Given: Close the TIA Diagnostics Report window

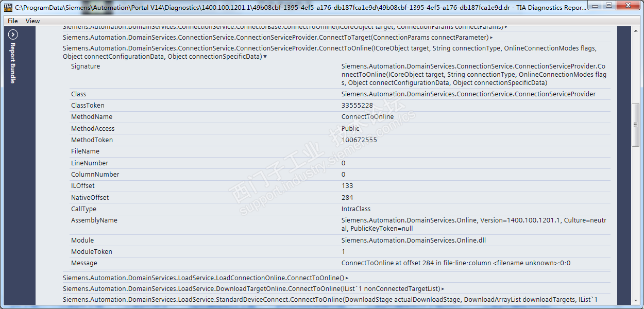Looking at the screenshot, I should tap(628, 5).
